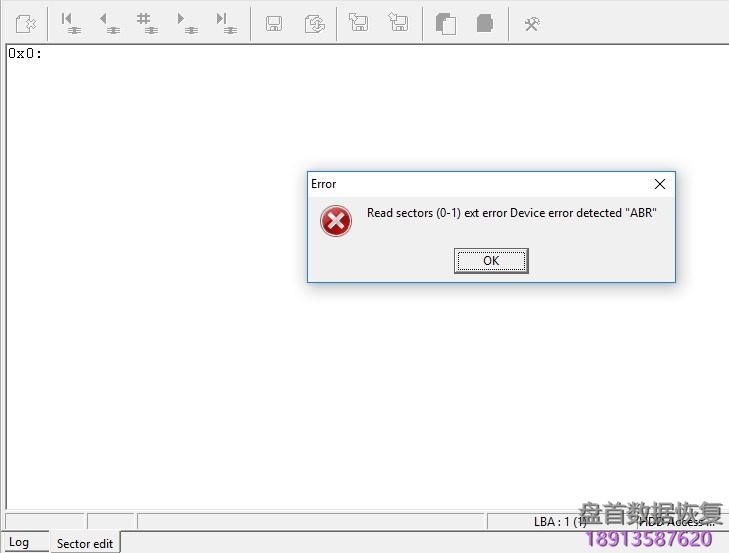Click the solid gray paste icon

(484, 23)
